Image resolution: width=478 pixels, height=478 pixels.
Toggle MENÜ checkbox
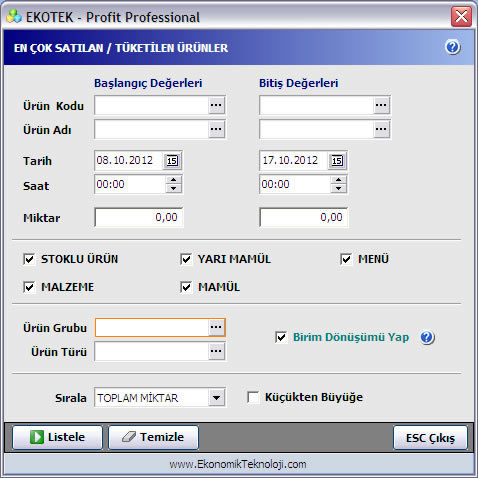(x=346, y=259)
